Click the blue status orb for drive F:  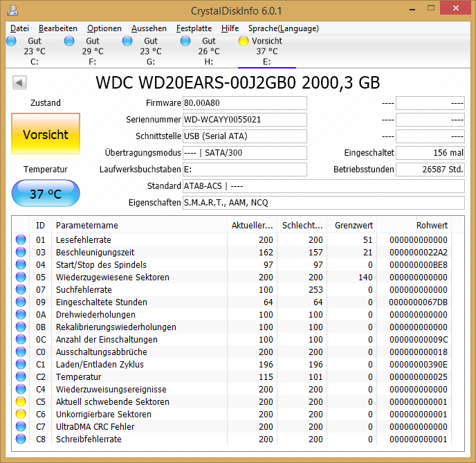(69, 41)
